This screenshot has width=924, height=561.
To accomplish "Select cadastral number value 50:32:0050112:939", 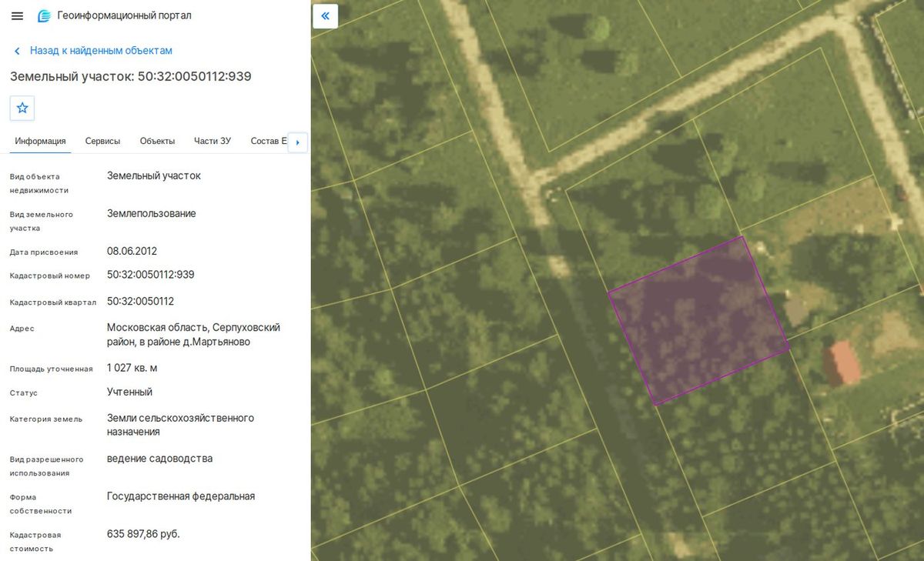I will pyautogui.click(x=151, y=275).
